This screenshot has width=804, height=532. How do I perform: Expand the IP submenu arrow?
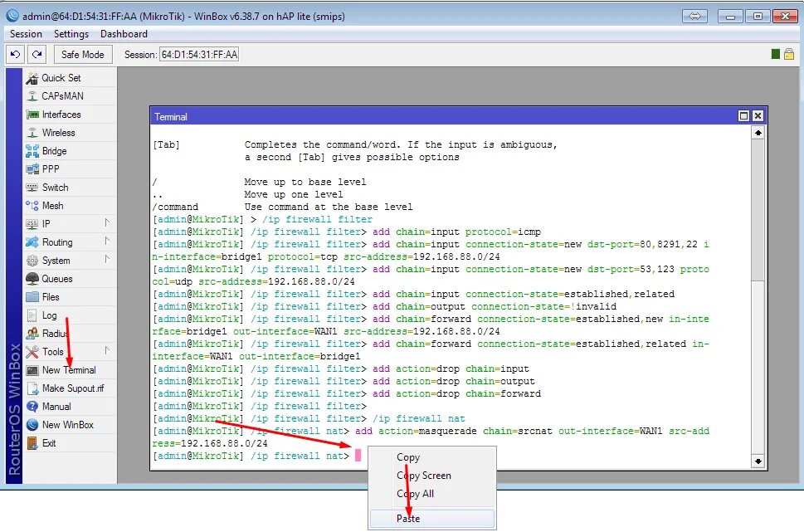(x=107, y=222)
